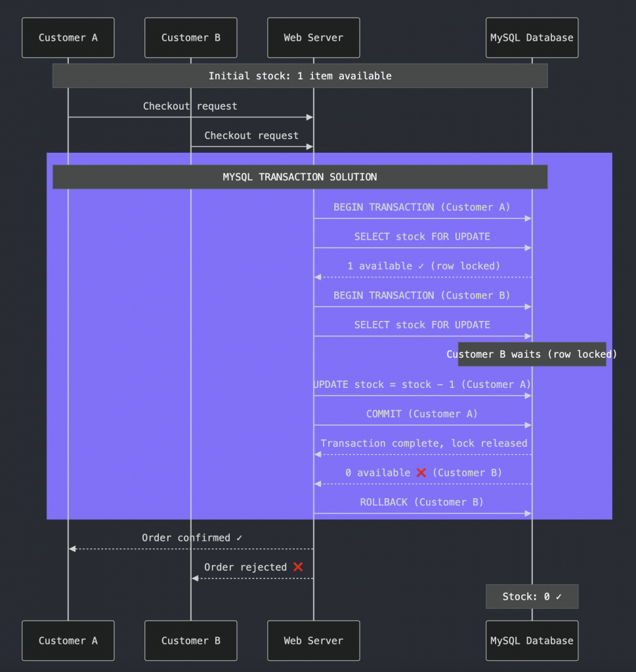Click the 'Order rejected' message label

pos(254,568)
